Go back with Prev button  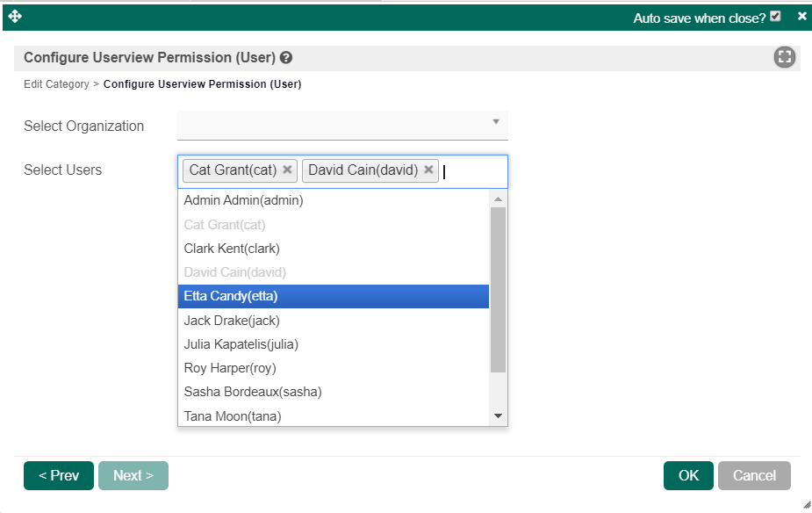click(59, 475)
